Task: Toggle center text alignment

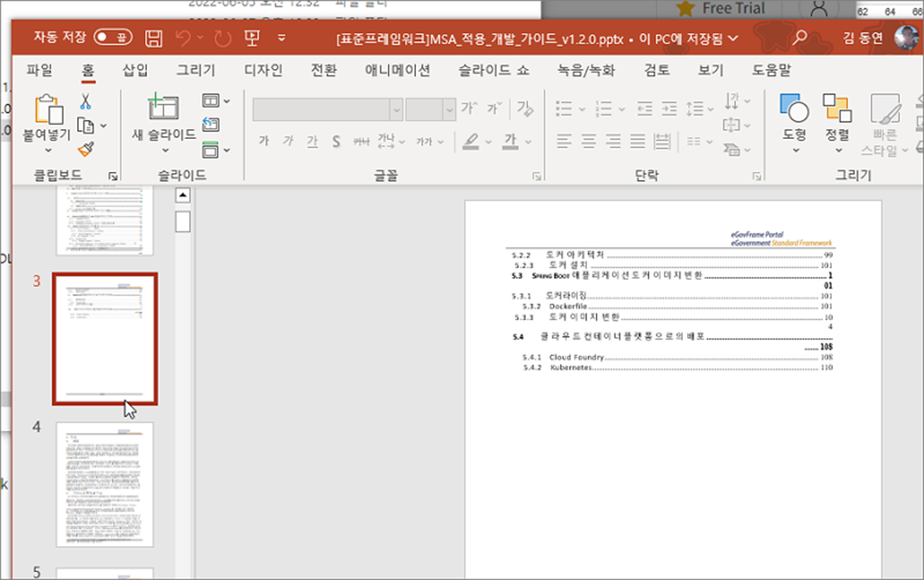Action: coord(588,141)
